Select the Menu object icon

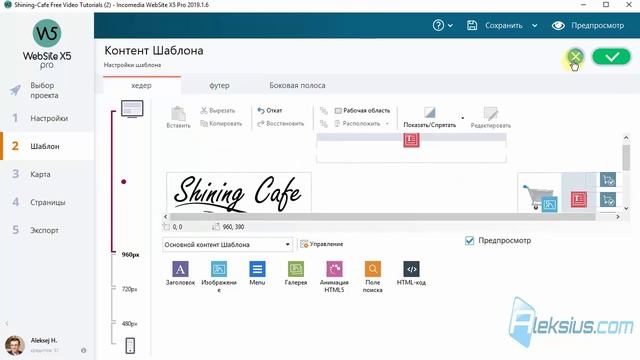[257, 269]
